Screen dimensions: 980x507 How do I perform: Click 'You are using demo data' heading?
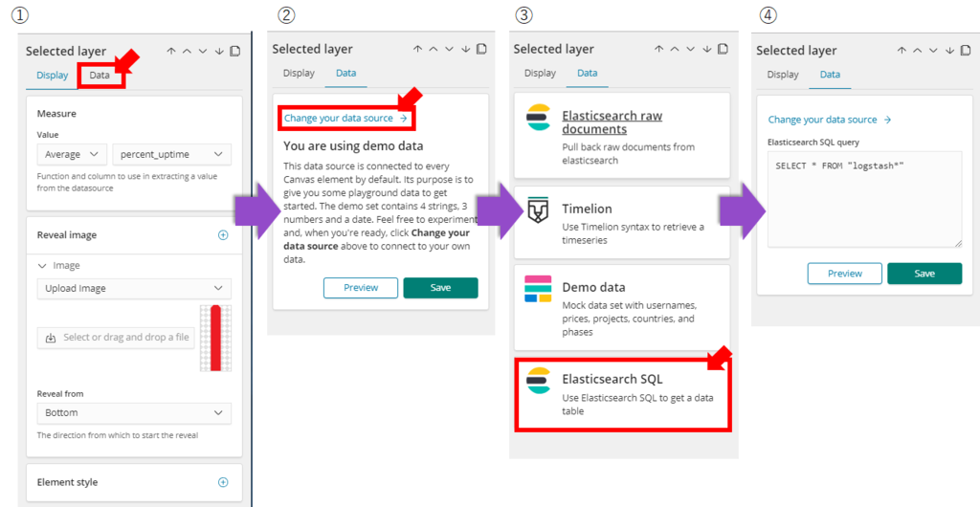(354, 146)
